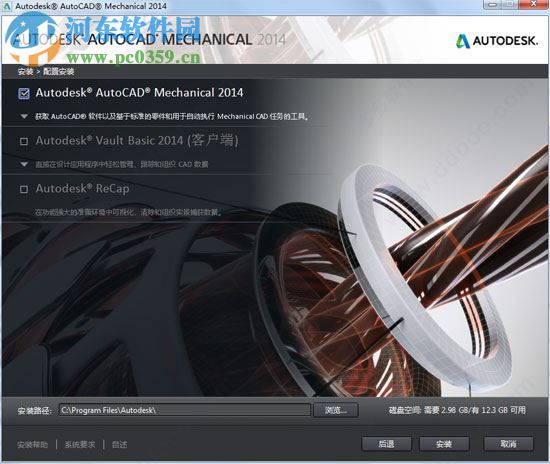Edit the install path field C:\Program Files\Autodesk\

[185, 410]
